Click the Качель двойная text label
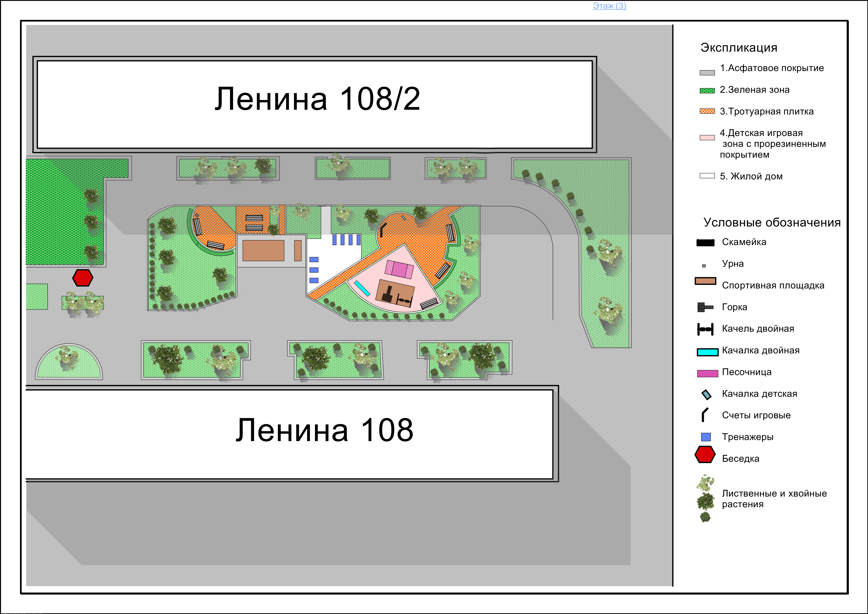868x614 pixels. 758,329
